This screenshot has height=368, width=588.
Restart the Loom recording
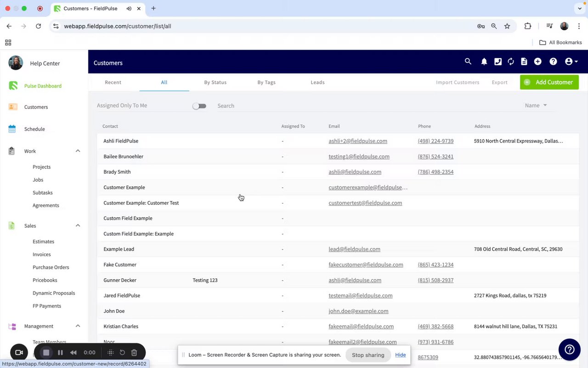[122, 352]
